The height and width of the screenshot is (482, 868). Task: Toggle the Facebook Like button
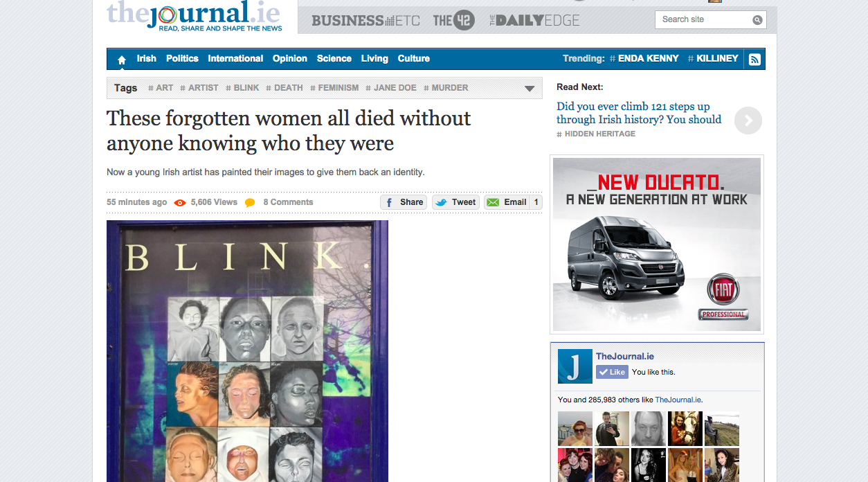[612, 372]
